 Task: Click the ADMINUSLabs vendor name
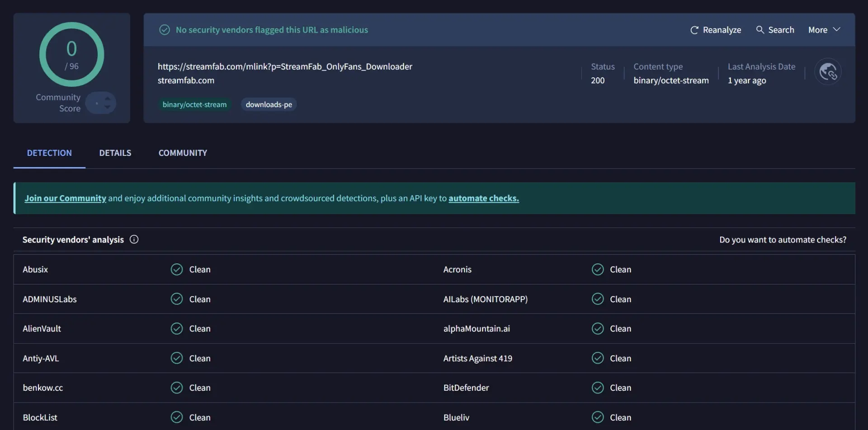click(50, 299)
